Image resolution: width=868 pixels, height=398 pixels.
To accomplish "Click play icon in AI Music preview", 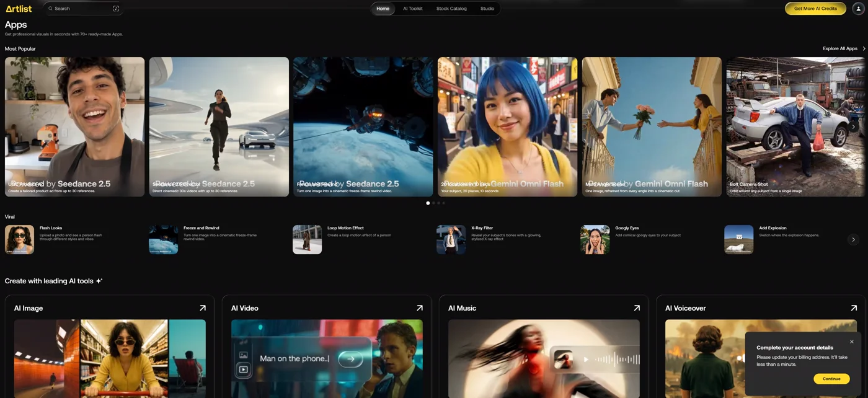I will (x=586, y=359).
